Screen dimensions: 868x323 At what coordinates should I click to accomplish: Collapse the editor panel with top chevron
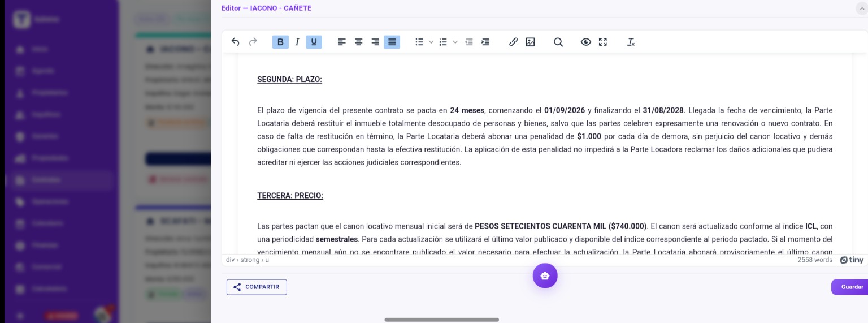[x=862, y=8]
